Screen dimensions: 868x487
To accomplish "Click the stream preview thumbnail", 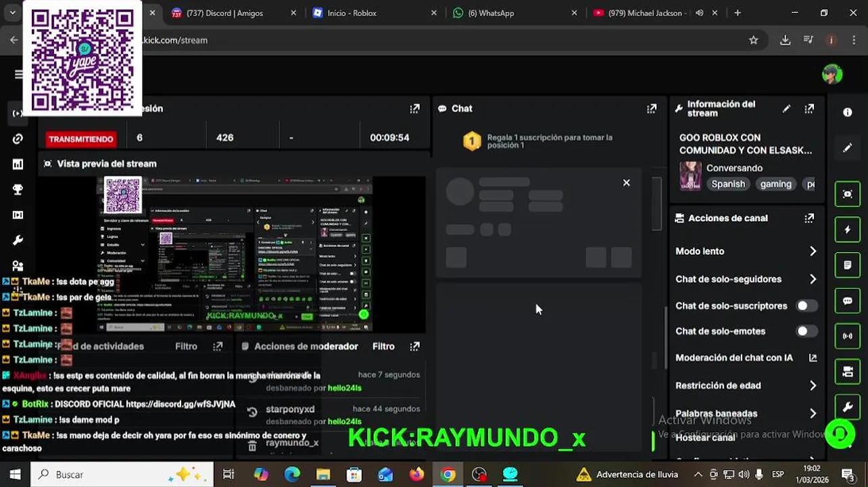I will [x=234, y=254].
